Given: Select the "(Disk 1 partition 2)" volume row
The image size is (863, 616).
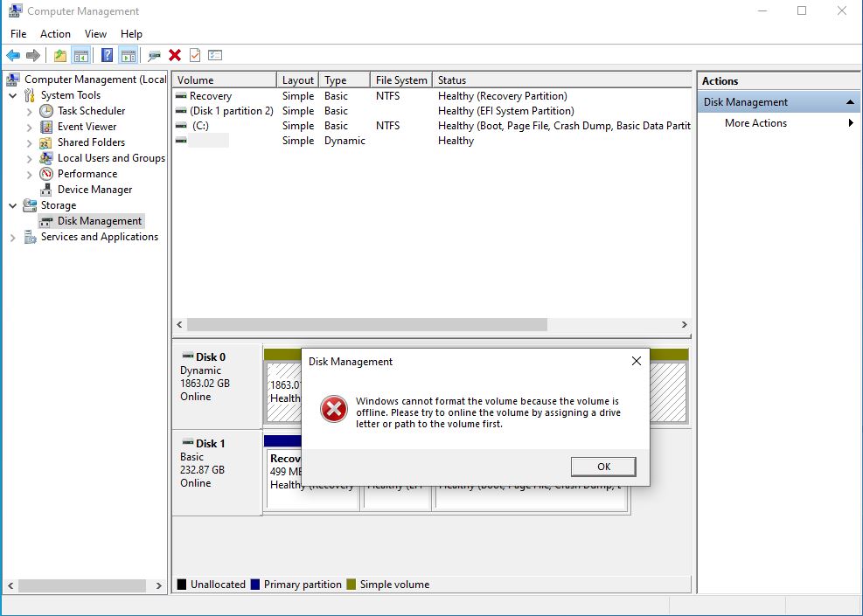Looking at the screenshot, I should (432, 111).
